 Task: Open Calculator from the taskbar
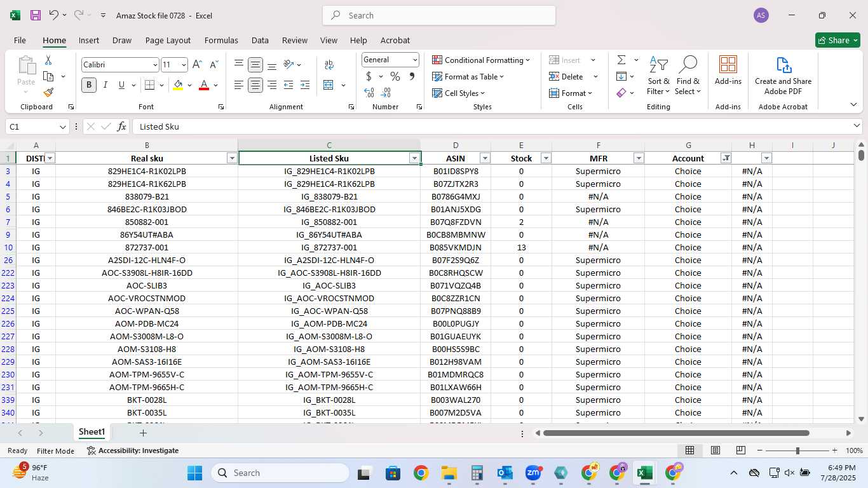pyautogui.click(x=477, y=473)
